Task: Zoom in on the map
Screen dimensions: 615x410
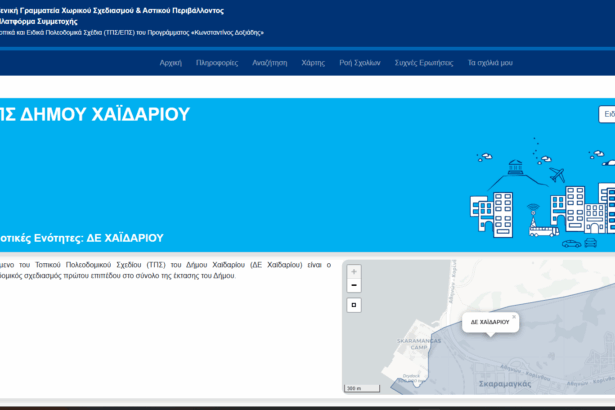Action: (354, 271)
